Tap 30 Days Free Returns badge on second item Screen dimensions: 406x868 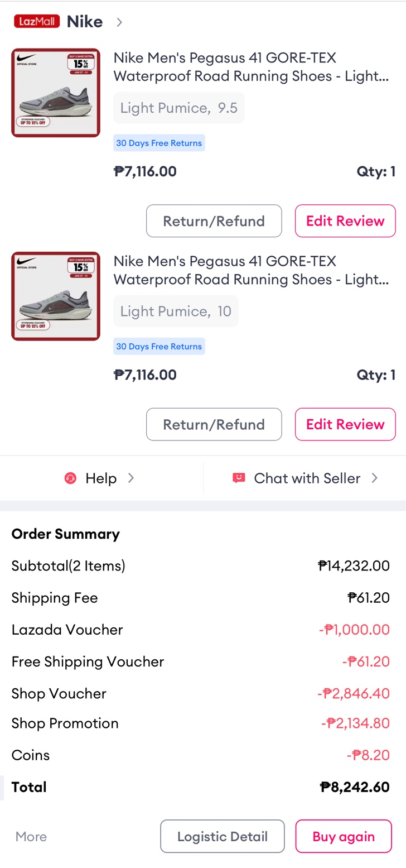click(x=159, y=347)
